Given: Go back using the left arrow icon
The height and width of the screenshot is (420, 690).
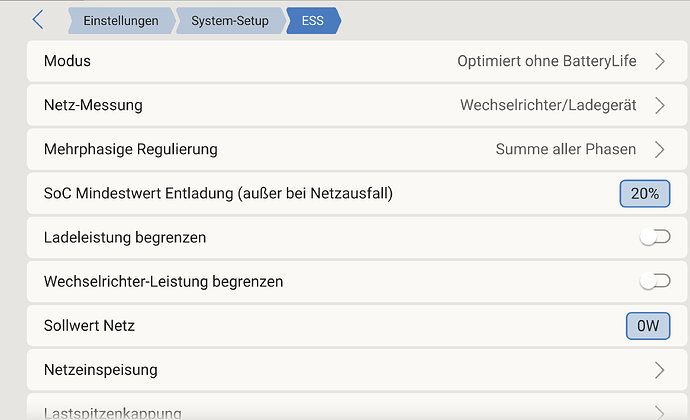Looking at the screenshot, I should click(x=38, y=20).
